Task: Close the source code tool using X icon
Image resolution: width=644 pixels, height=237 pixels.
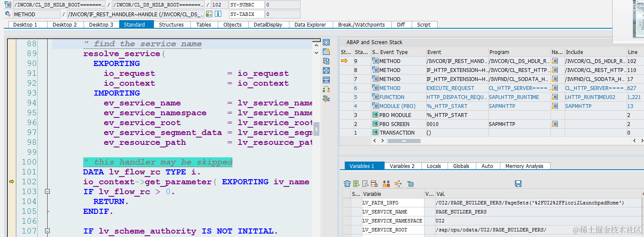Action: 326,42
